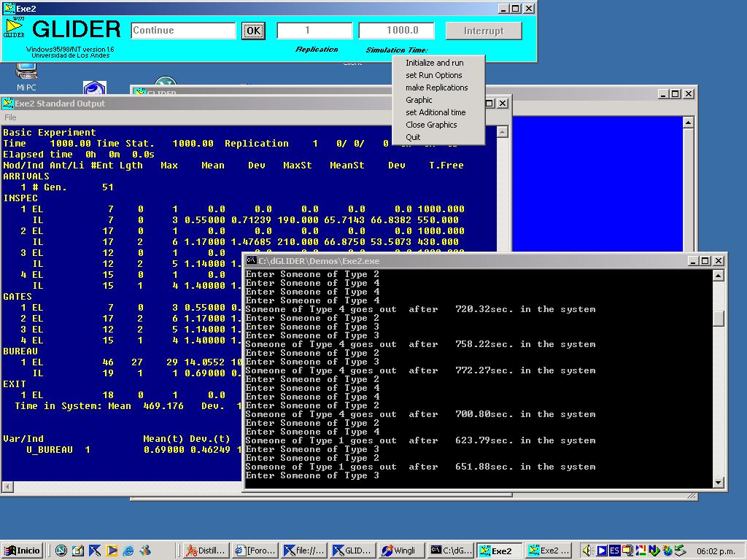Image resolution: width=747 pixels, height=560 pixels.
Task: Click Standard Output vertical scroll up arrow
Action: (x=502, y=132)
